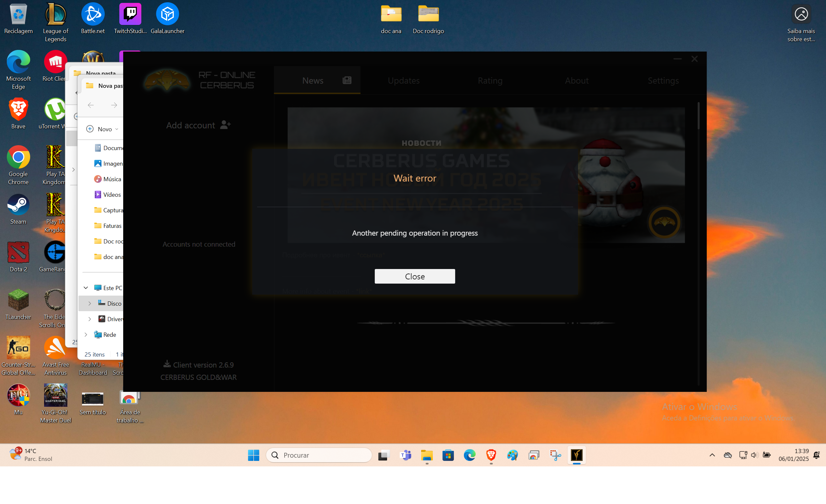Select League of Legends desktop icon

(56, 23)
